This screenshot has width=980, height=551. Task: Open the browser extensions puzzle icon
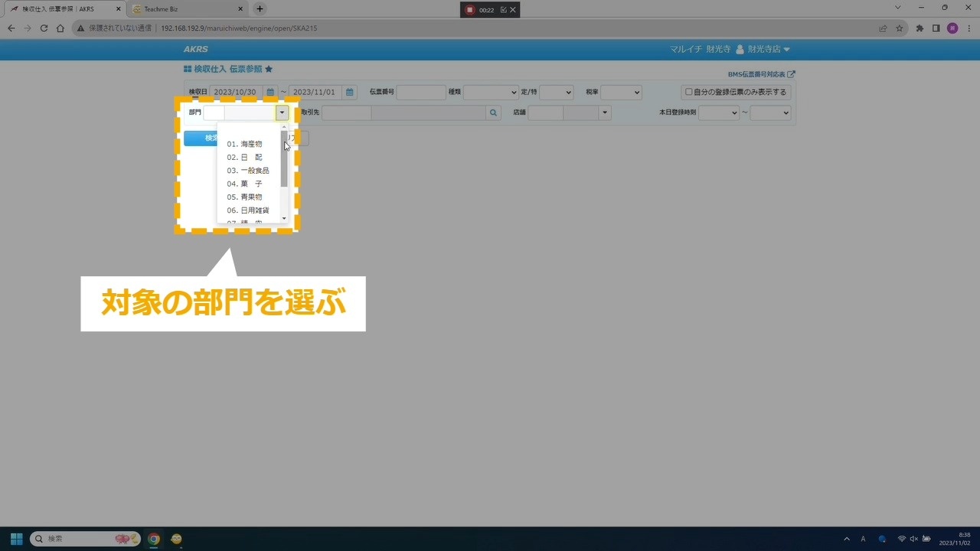pyautogui.click(x=920, y=28)
